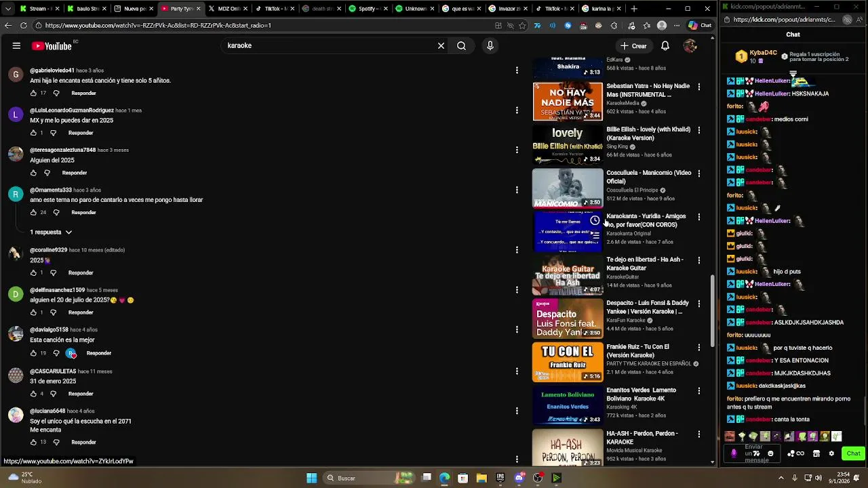
Task: Like the comment by @CASCARULETAS
Action: coord(33,394)
